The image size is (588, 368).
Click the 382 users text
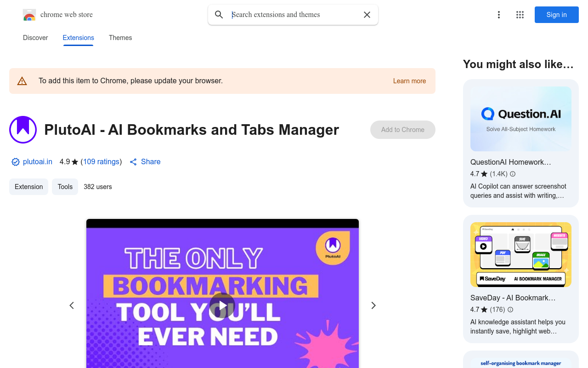point(98,187)
